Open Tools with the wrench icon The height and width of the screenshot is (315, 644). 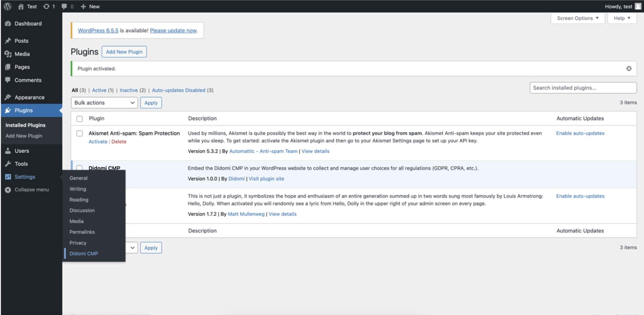[x=8, y=164]
